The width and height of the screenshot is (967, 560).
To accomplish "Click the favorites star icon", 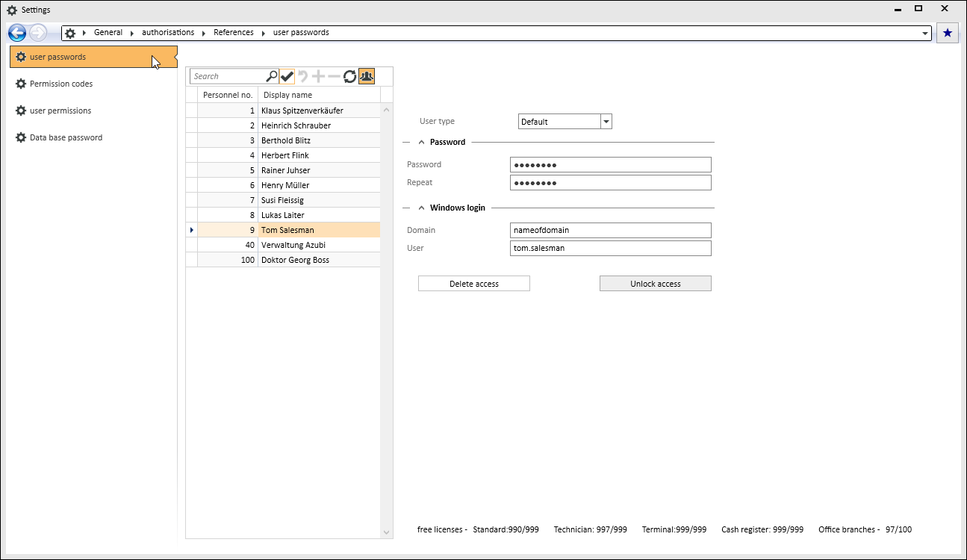I will [x=948, y=33].
